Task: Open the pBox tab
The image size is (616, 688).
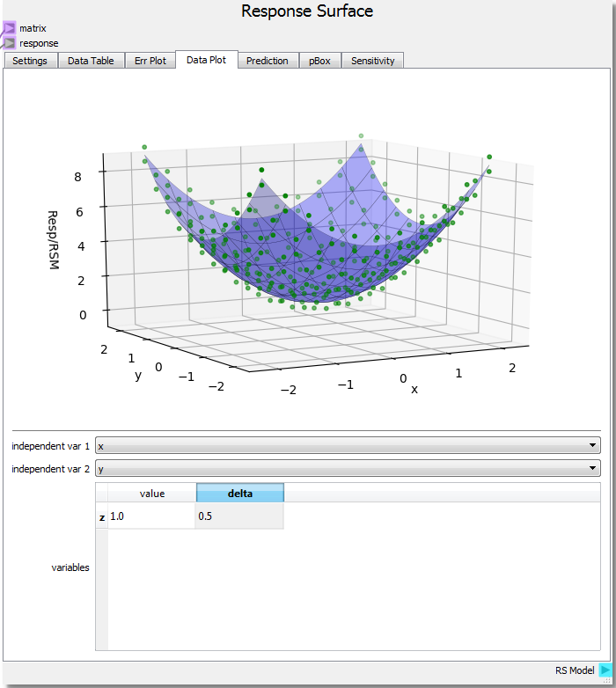Action: click(319, 61)
